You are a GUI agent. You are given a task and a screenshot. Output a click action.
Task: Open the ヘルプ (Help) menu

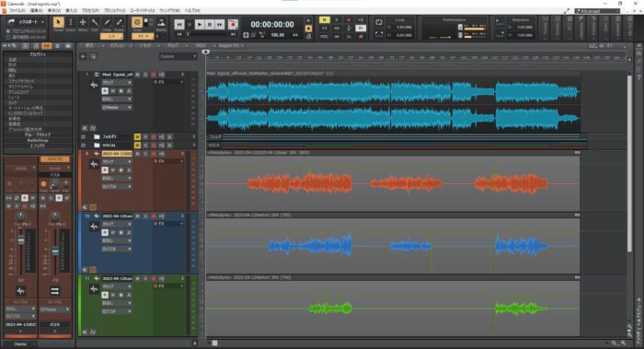click(191, 10)
